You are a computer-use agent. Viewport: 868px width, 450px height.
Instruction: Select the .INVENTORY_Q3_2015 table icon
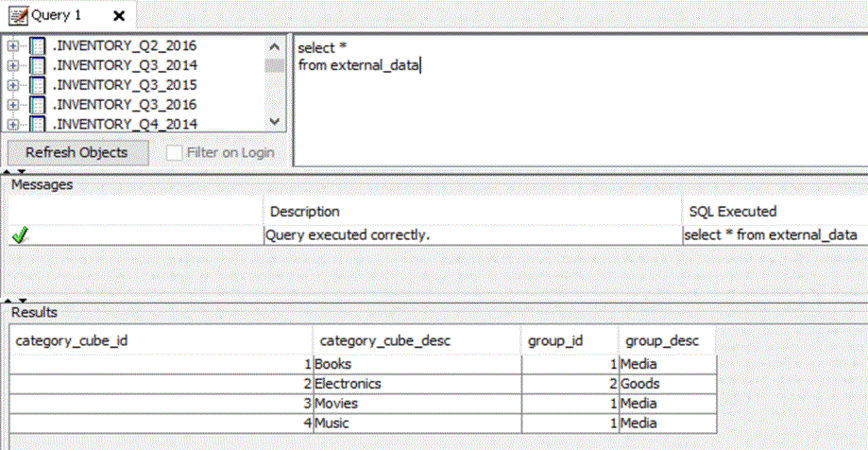(x=37, y=85)
